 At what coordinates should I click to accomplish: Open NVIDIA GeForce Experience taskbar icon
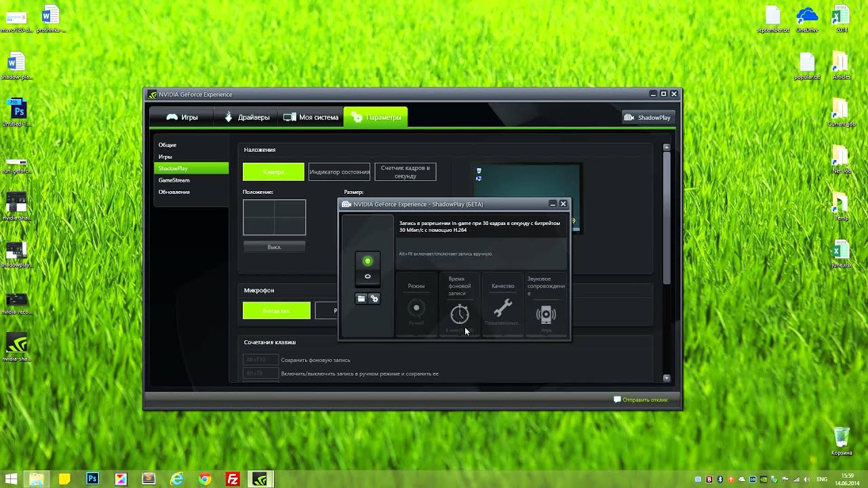(260, 479)
